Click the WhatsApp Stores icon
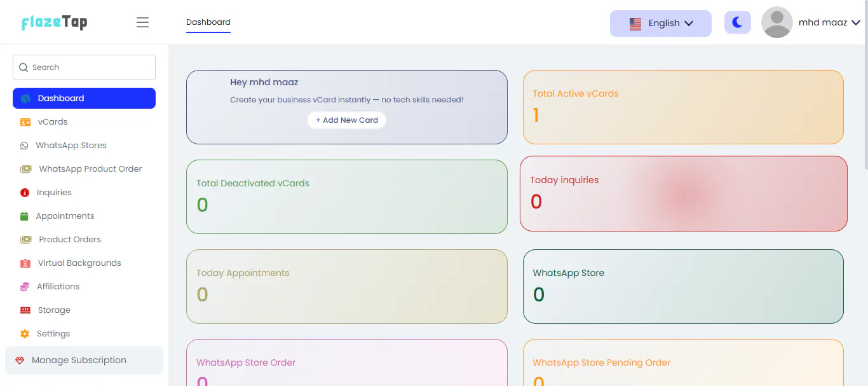The height and width of the screenshot is (386, 868). [24, 146]
